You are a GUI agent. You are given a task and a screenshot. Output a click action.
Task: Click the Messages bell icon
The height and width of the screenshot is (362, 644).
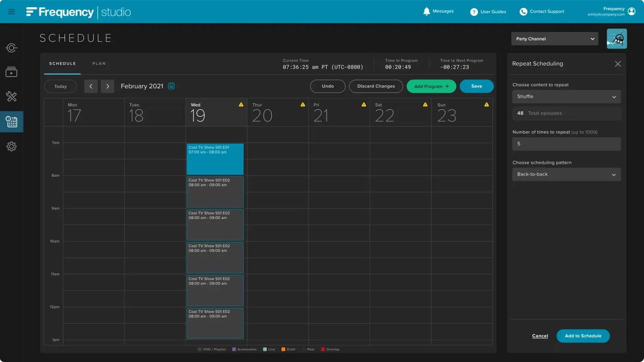(x=426, y=12)
